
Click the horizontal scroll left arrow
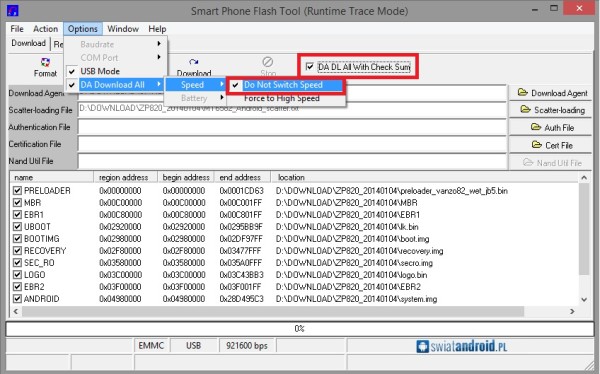tap(16, 311)
